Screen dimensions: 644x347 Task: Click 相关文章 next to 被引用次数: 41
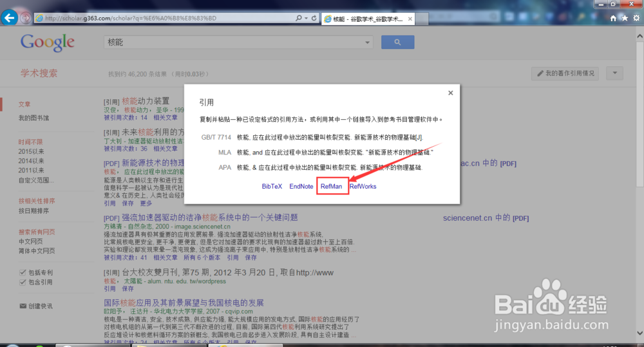165,258
